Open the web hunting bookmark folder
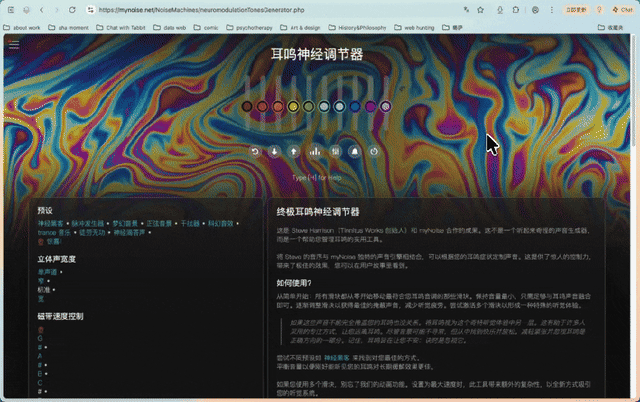The width and height of the screenshot is (640, 402). tap(414, 28)
